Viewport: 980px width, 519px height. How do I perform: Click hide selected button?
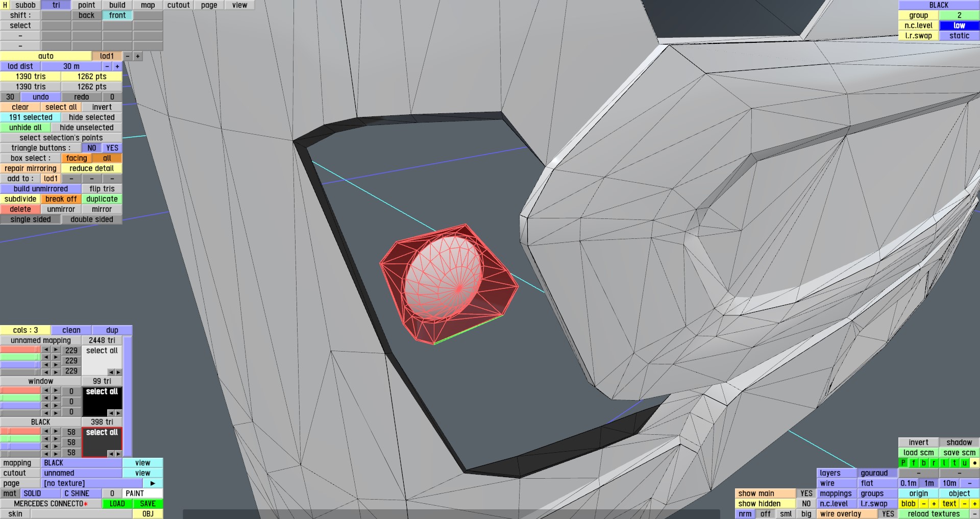tap(92, 117)
